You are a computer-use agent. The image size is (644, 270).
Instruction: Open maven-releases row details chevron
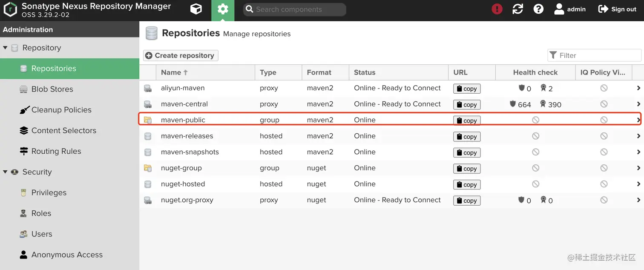pos(638,136)
